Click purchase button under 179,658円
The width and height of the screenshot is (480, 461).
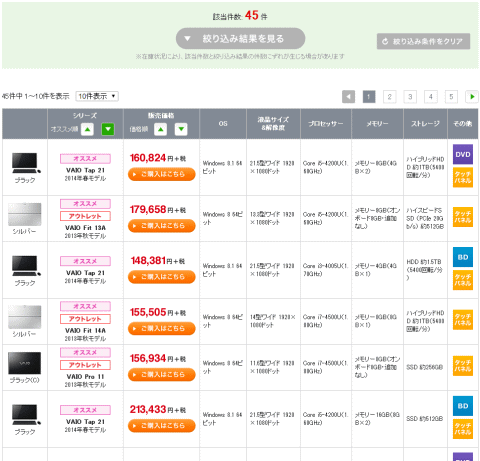coord(162,226)
